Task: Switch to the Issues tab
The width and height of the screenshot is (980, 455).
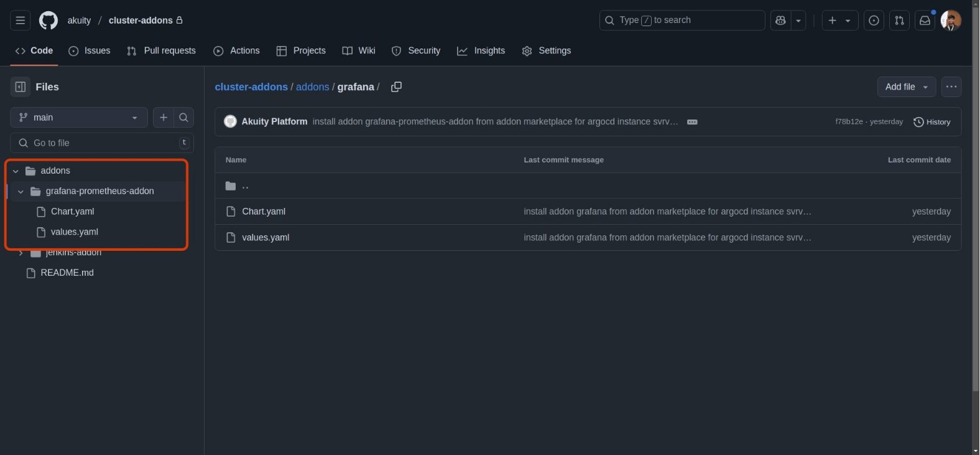Action: pyautogui.click(x=90, y=50)
